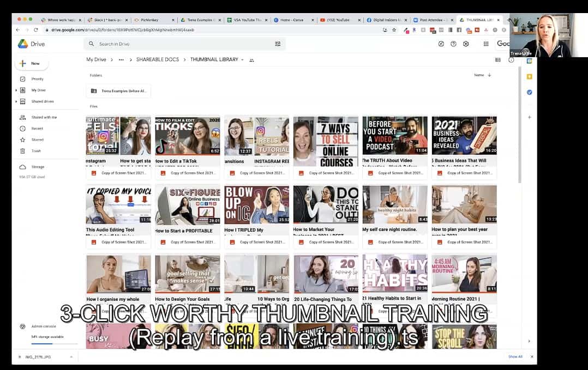
Task: Expand the Shared drives tree in sidebar
Action: (x=16, y=101)
